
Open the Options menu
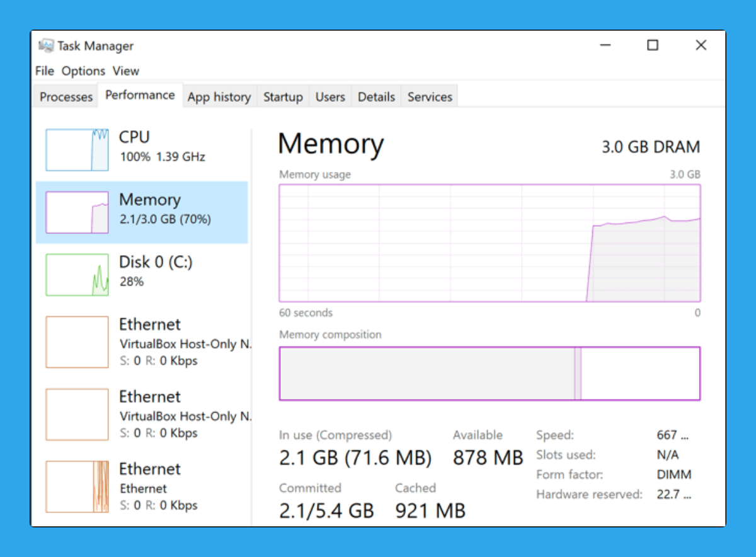tap(83, 71)
